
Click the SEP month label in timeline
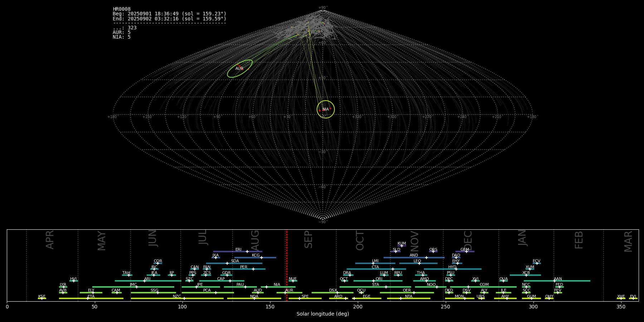pos(308,240)
